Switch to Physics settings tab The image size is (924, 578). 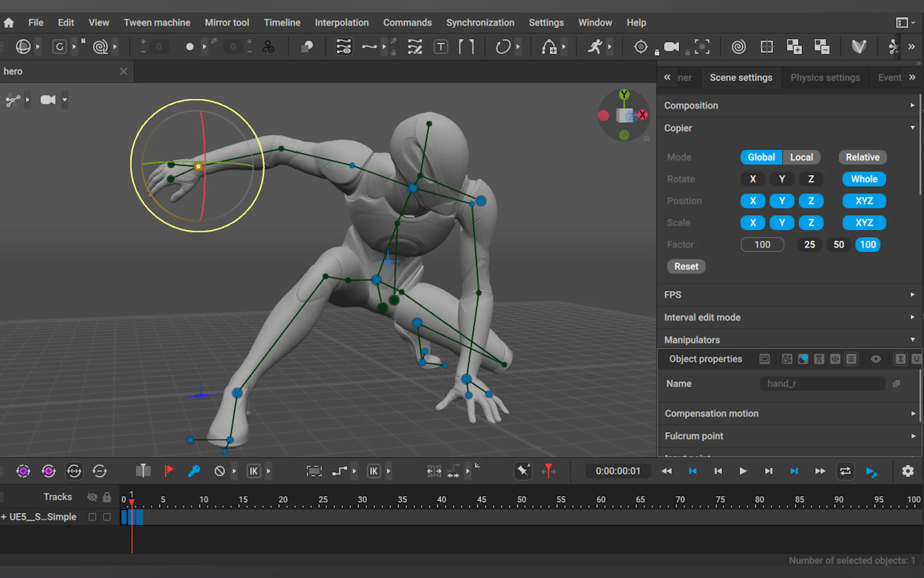coord(825,78)
